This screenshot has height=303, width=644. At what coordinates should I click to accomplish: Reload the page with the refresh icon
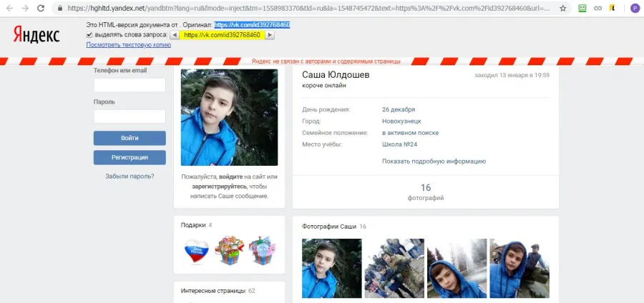41,8
